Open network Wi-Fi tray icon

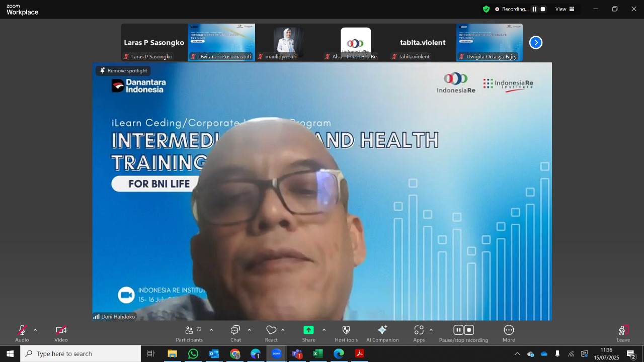point(571,354)
